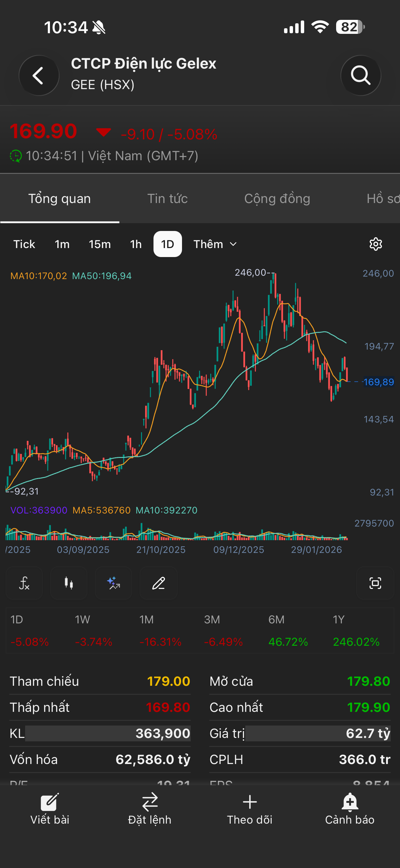400x868 pixels.
Task: Tap the CPLH value 366.0 tr
Action: [x=365, y=759]
